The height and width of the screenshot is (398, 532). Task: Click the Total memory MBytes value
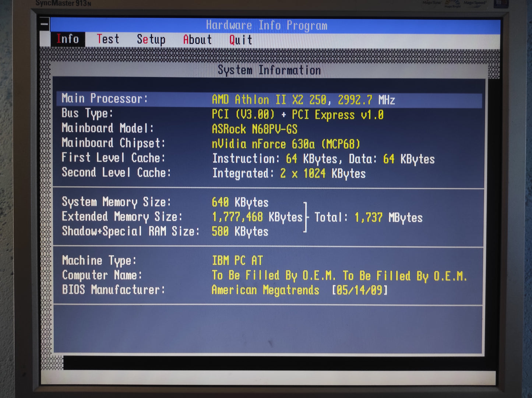pyautogui.click(x=388, y=218)
